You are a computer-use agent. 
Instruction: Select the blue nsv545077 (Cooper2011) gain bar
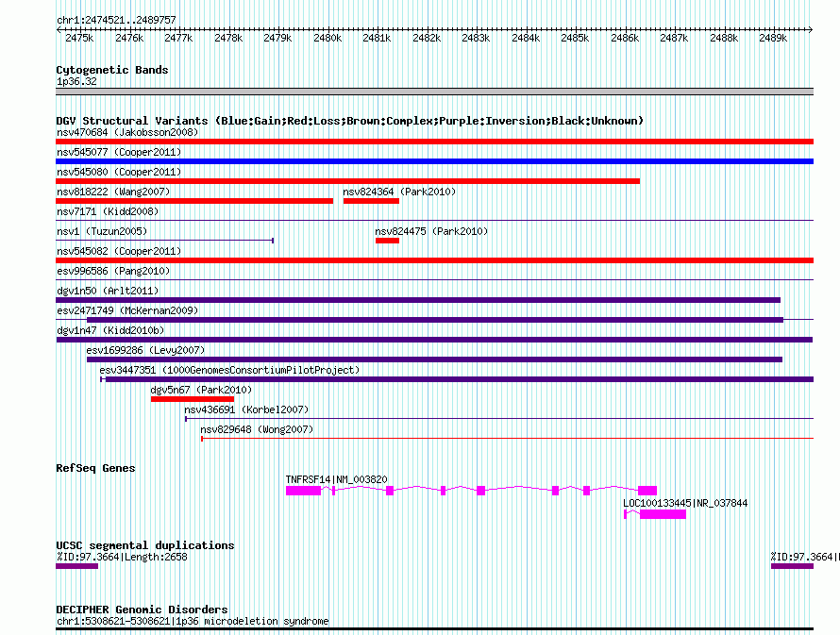434,161
